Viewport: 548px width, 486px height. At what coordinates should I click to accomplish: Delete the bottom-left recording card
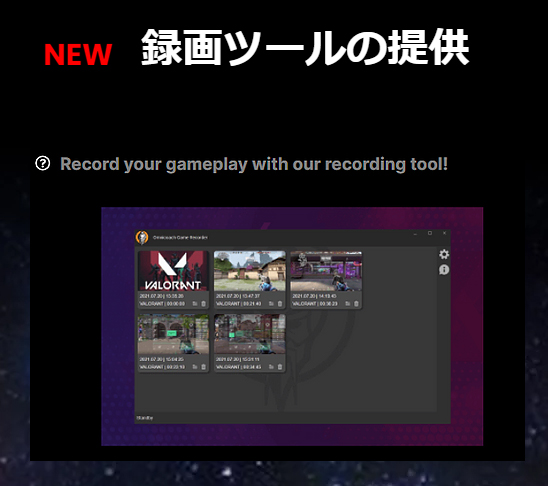(x=204, y=367)
